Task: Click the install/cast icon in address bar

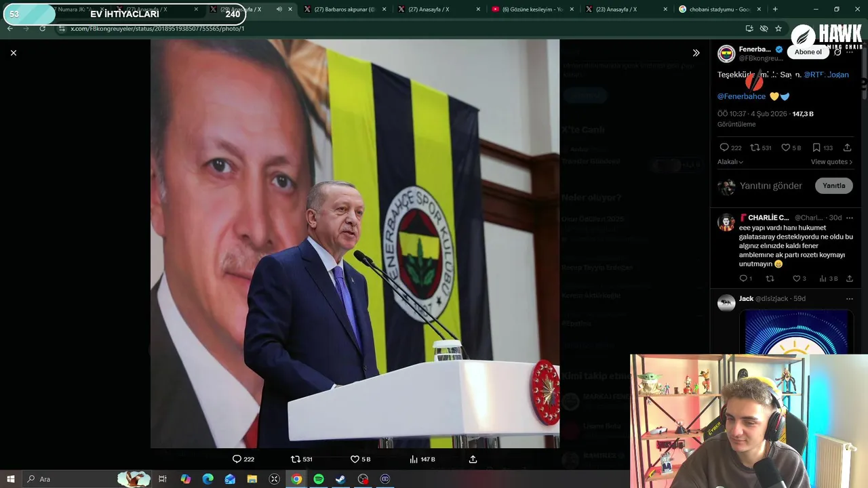Action: coord(749,28)
